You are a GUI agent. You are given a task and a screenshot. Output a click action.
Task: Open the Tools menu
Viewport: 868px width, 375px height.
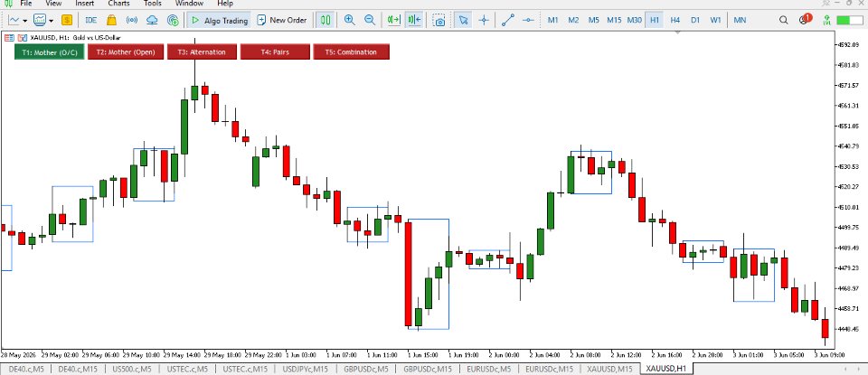pyautogui.click(x=152, y=4)
